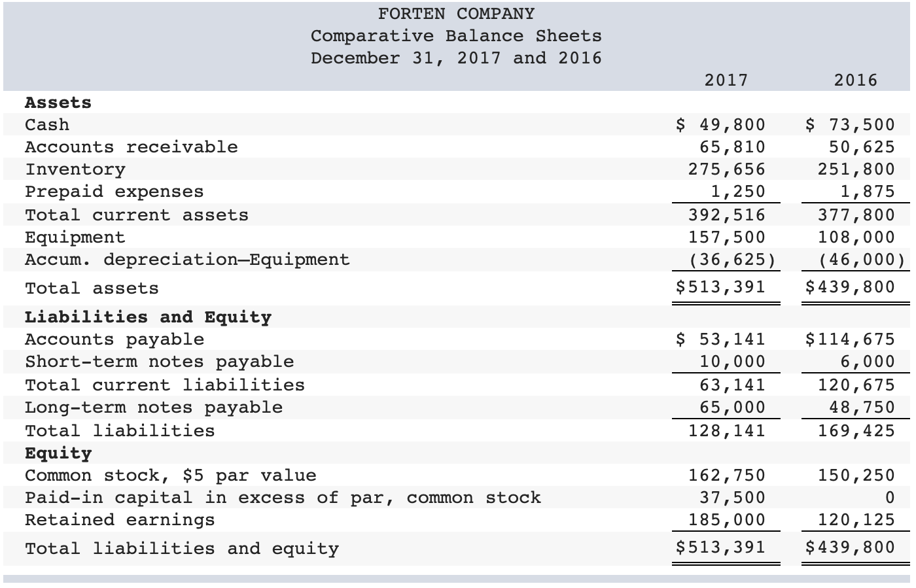Click long-term notes value 65,000
Screen dimensions: 916x588
tap(732, 407)
